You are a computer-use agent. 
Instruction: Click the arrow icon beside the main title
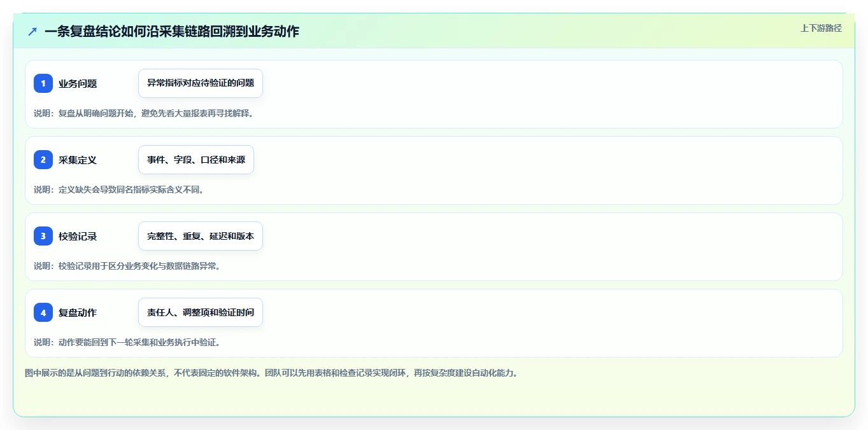click(32, 31)
